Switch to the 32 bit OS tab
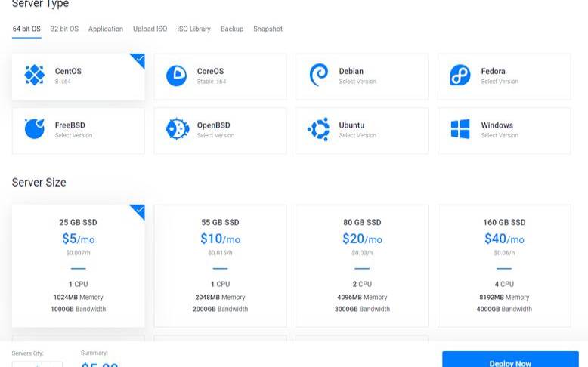 (x=64, y=29)
